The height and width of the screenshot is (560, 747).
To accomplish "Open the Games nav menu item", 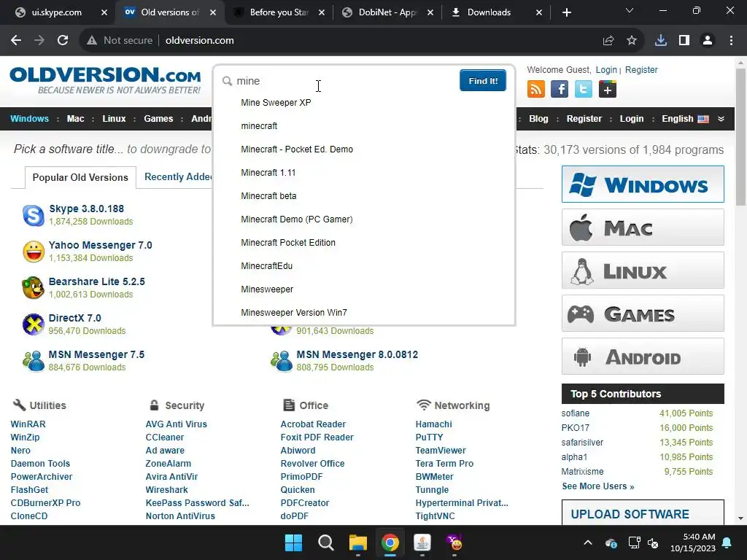I will coord(158,119).
